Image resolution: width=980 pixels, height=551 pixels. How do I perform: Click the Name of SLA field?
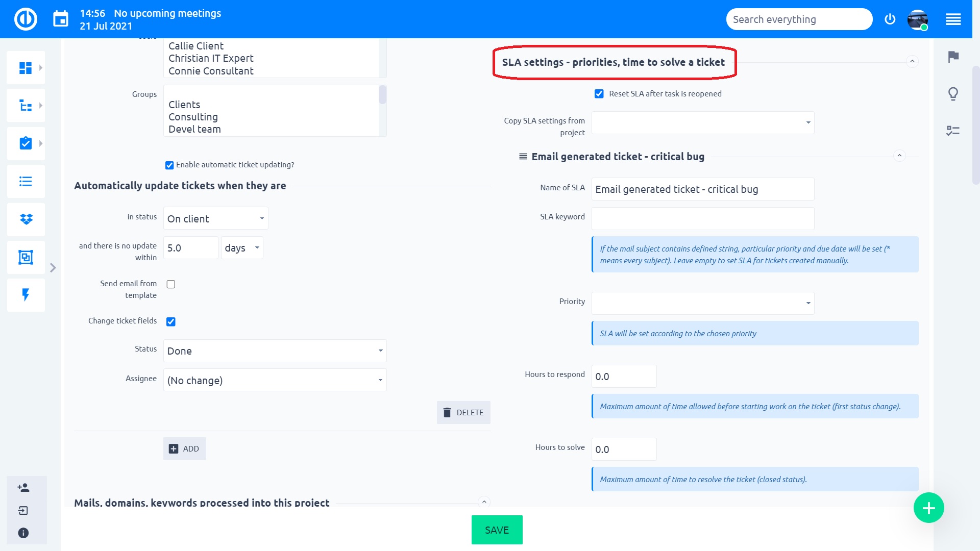pos(703,189)
